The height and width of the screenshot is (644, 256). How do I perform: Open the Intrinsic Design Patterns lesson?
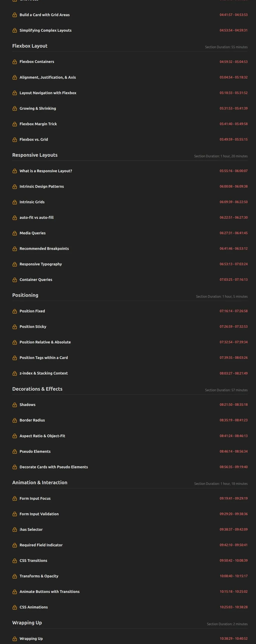click(x=42, y=186)
